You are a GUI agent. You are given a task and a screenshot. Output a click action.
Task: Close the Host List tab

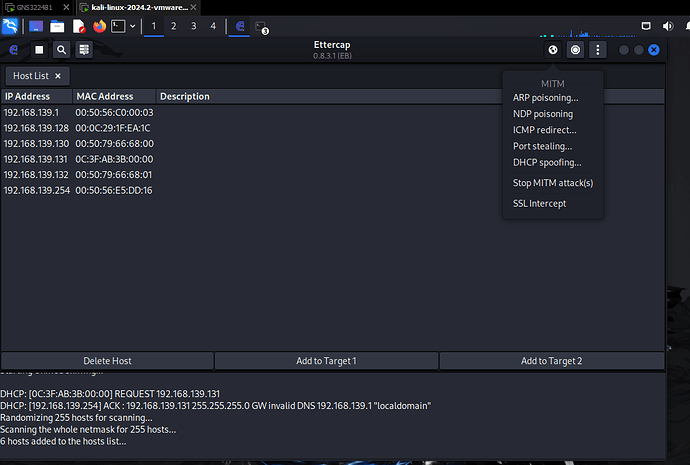click(x=58, y=76)
